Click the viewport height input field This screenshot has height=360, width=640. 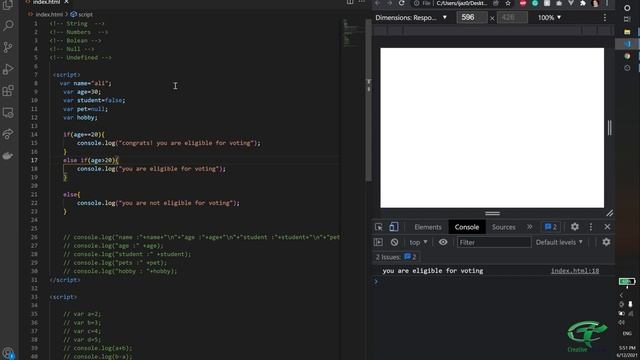click(512, 18)
